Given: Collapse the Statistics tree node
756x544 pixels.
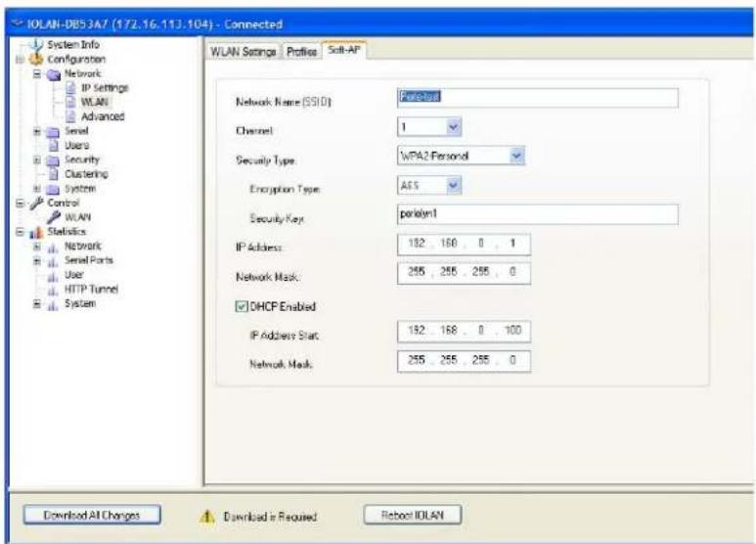Looking at the screenshot, I should 20,232.
